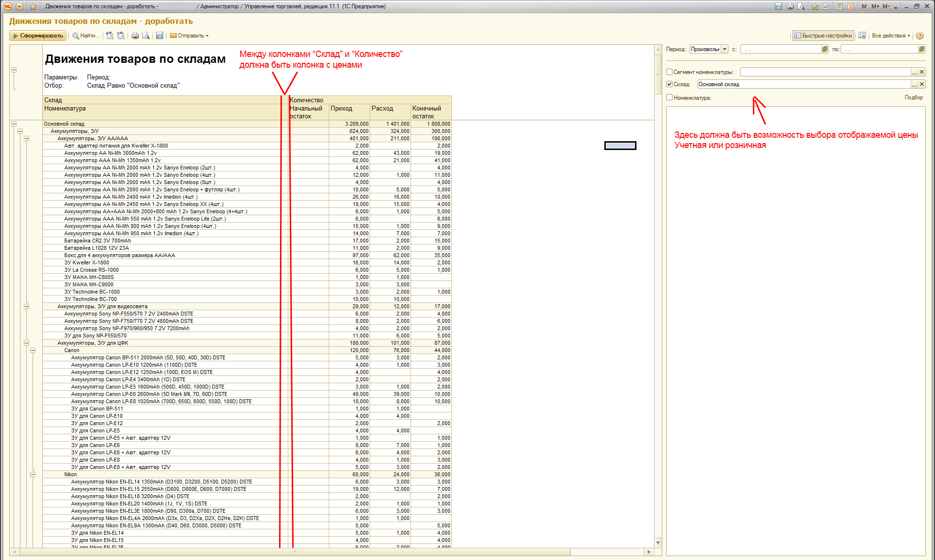Click the report settings gear-table icon
Viewport: 935px width, 560px height.
(x=862, y=36)
